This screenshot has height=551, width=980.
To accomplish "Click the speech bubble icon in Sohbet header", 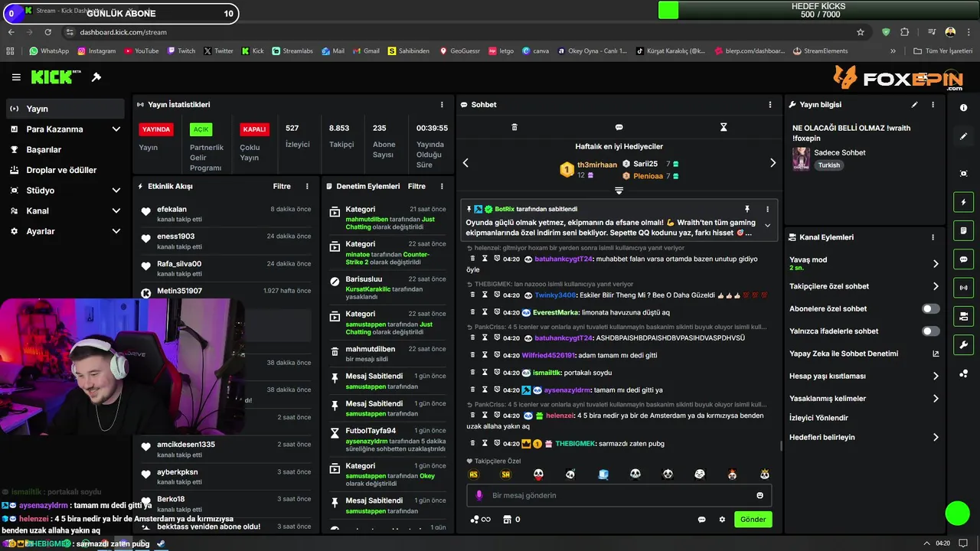I will click(619, 127).
